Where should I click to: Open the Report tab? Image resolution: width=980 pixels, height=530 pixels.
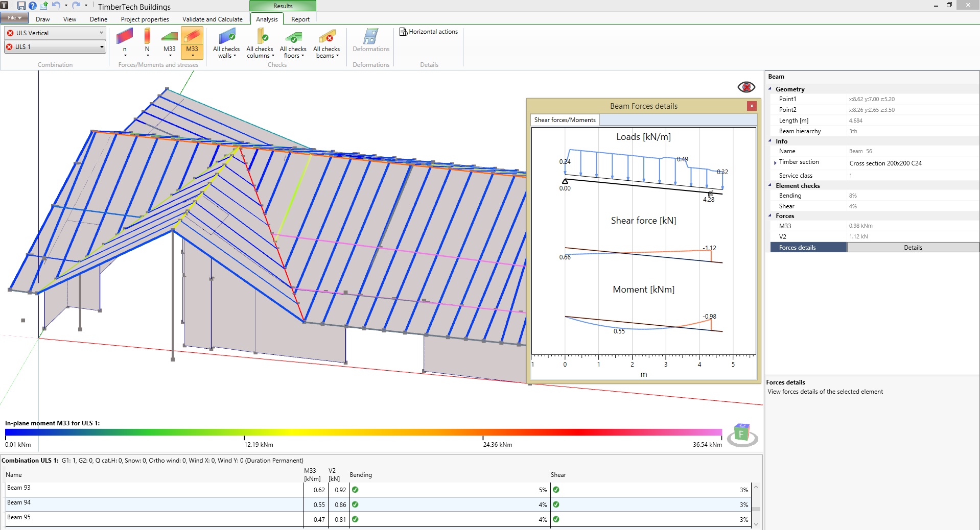(300, 19)
